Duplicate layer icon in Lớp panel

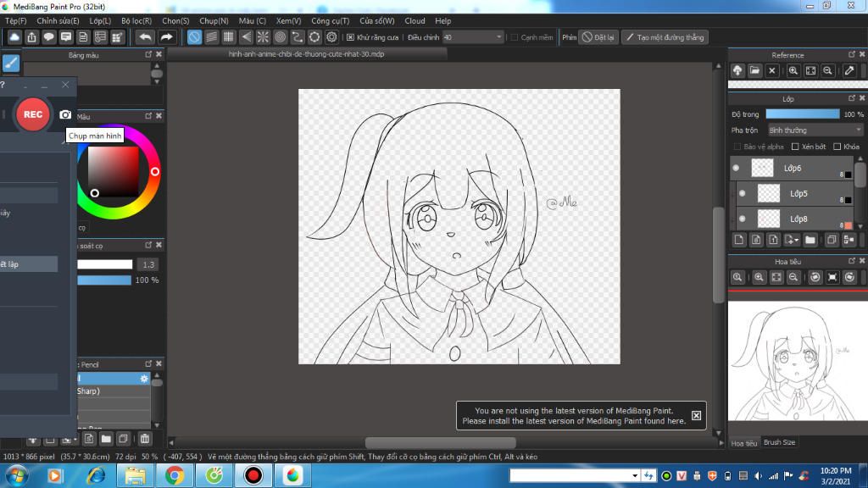point(832,240)
